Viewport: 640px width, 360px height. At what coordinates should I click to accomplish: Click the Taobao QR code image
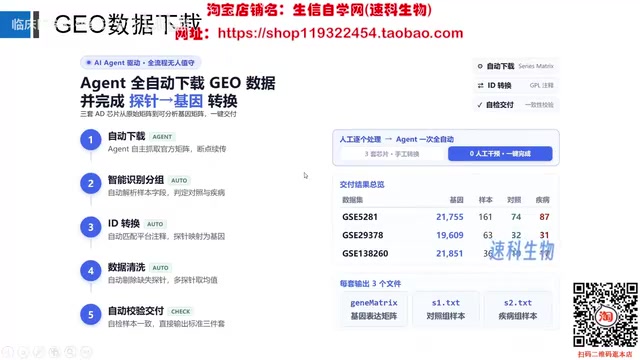click(x=605, y=315)
